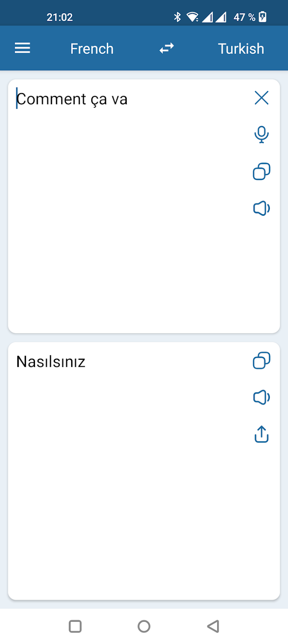The image size is (288, 644).
Task: Tap the microphone for voice input
Action: click(x=261, y=135)
